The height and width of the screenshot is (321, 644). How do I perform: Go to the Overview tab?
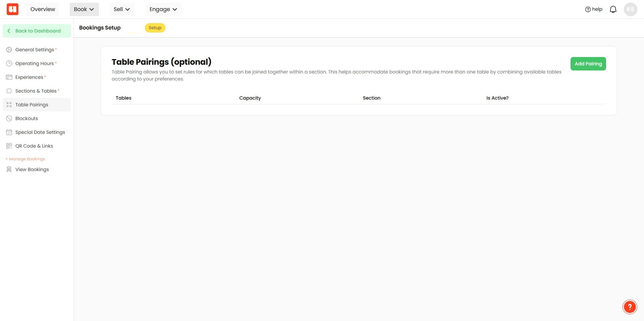[43, 9]
